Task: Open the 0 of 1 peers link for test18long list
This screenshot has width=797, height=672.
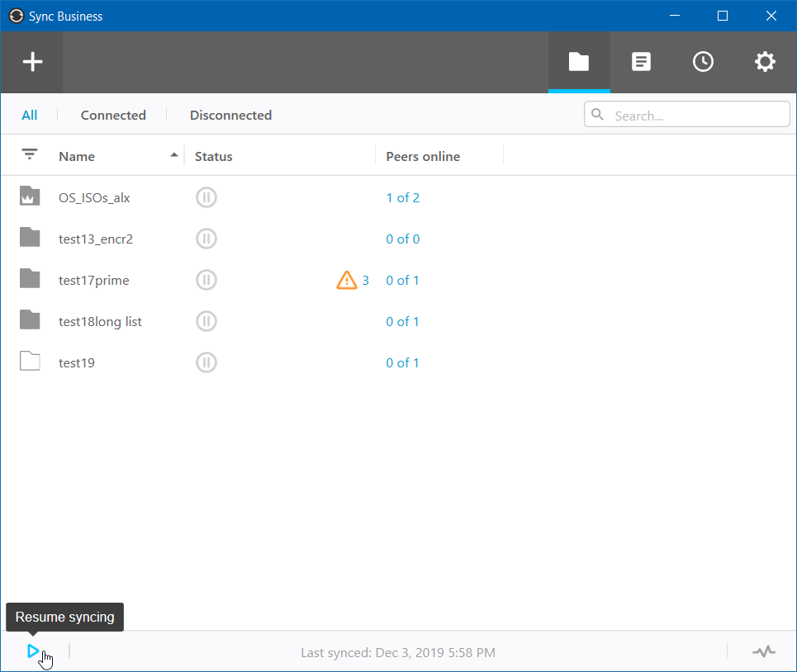Action: (402, 321)
